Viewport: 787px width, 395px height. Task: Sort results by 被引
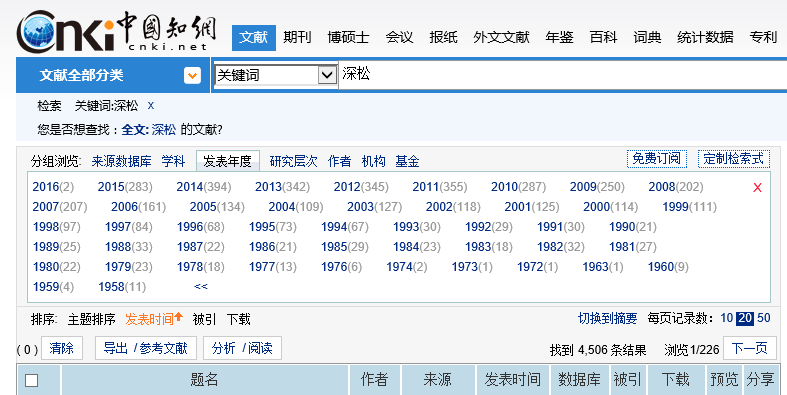(x=204, y=319)
